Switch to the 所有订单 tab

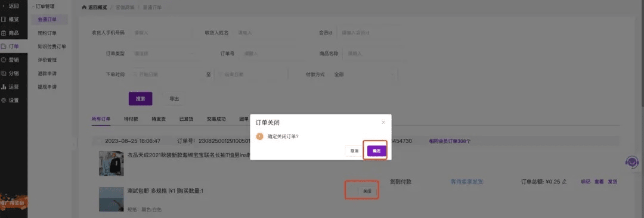coord(101,119)
